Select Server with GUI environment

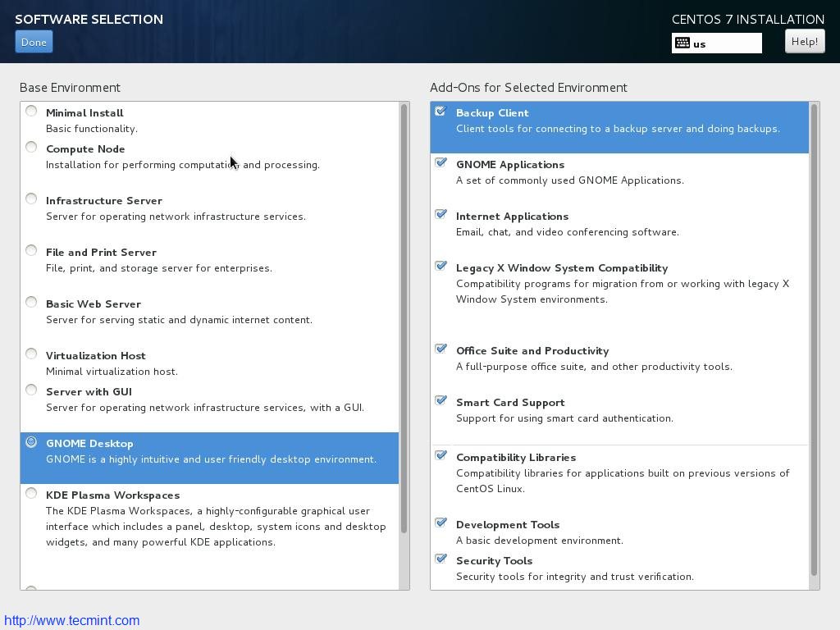[x=31, y=390]
